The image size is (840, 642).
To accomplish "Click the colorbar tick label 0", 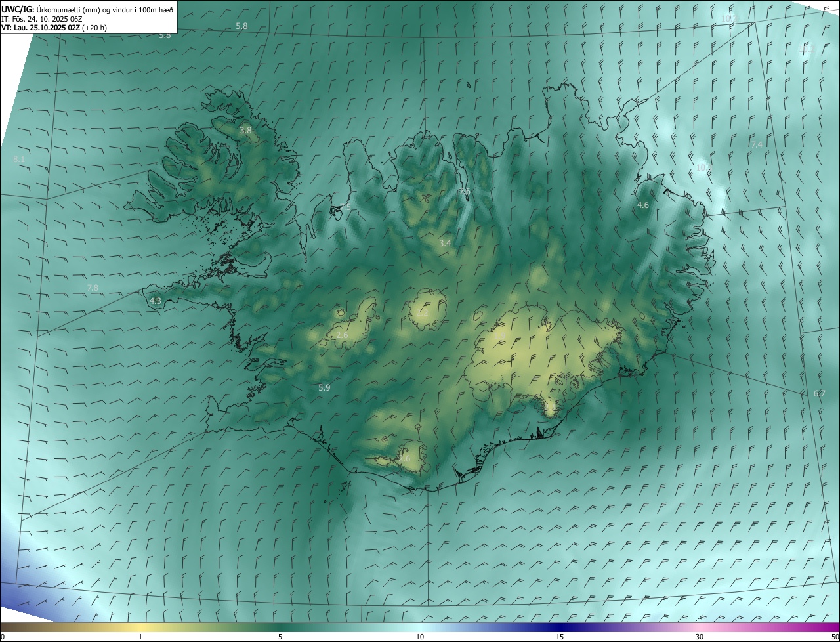I will point(3,637).
